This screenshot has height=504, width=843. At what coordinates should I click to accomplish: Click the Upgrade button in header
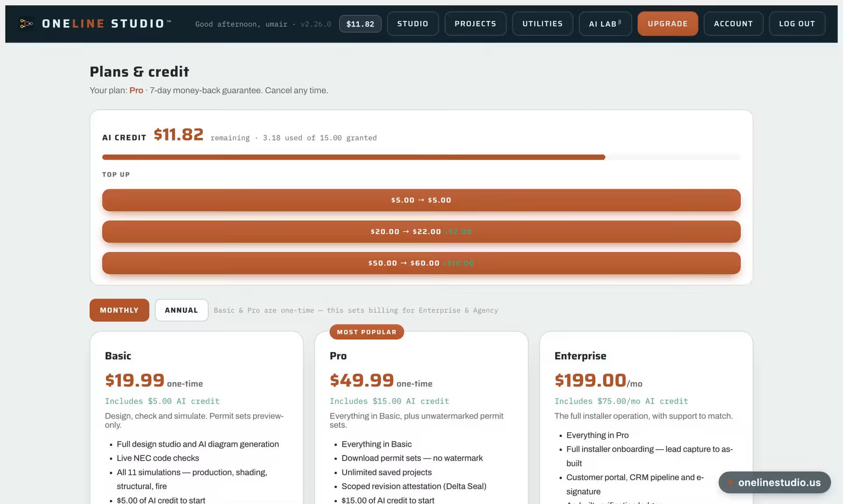(x=667, y=24)
